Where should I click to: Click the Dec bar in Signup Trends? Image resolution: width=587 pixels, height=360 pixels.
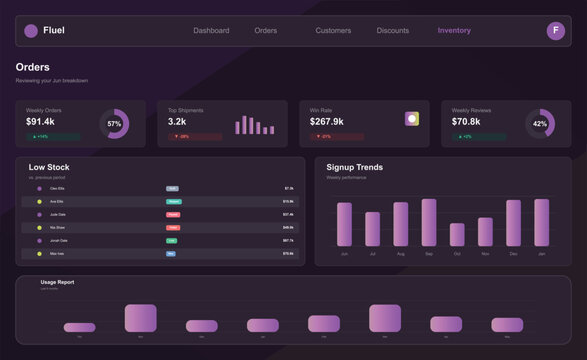click(x=514, y=223)
